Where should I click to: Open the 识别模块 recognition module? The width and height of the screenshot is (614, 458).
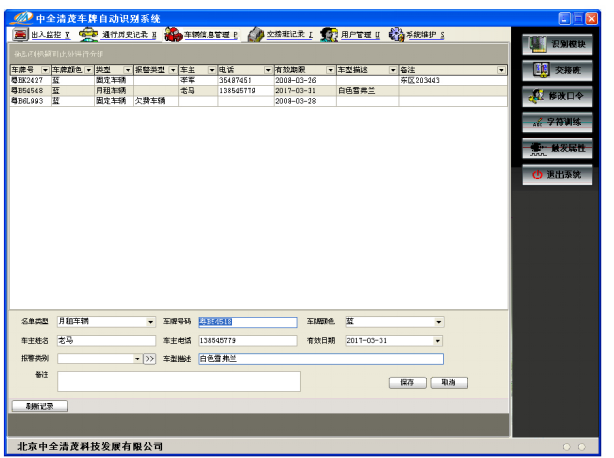[559, 44]
